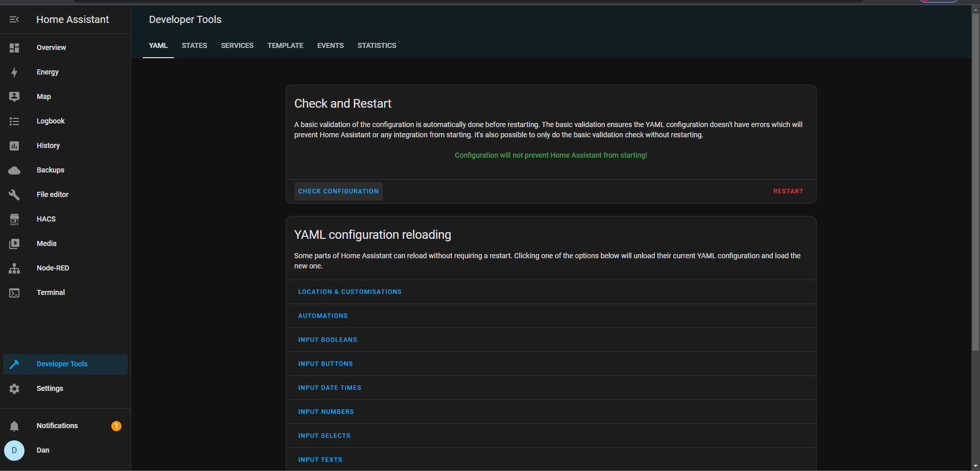Click the page vertical scrollbar thumb
Viewport: 980px width, 471px height.
point(975,182)
